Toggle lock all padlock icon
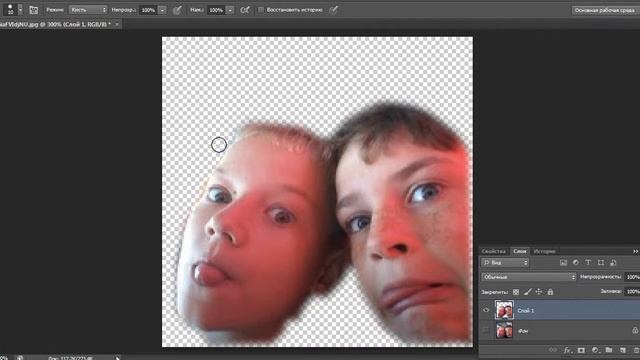Image resolution: width=640 pixels, height=360 pixels. click(x=550, y=291)
